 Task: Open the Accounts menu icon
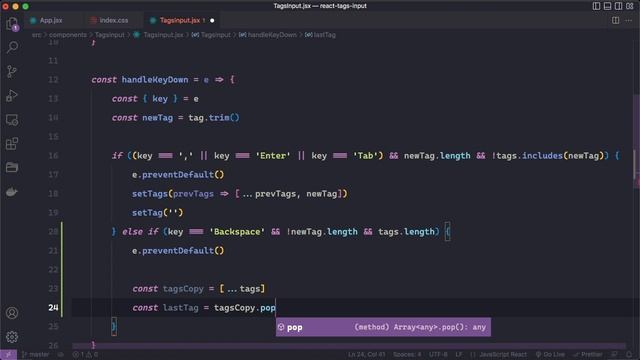(x=12, y=313)
